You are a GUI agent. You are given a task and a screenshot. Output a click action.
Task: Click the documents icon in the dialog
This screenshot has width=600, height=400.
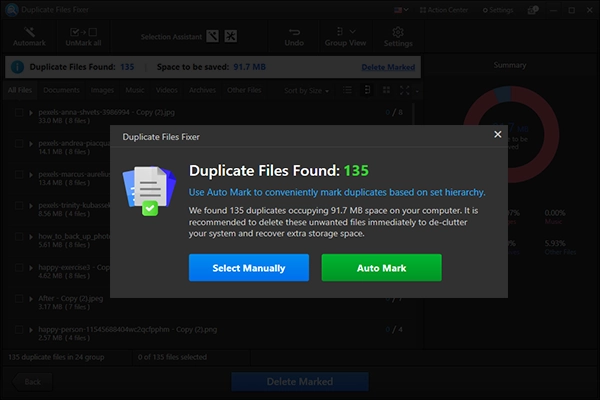(x=149, y=191)
